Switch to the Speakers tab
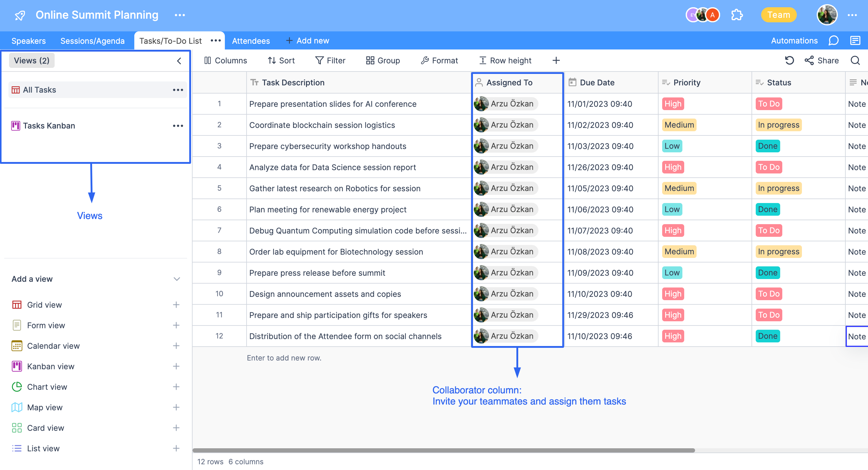Screen dimensions: 868x470 [28, 40]
